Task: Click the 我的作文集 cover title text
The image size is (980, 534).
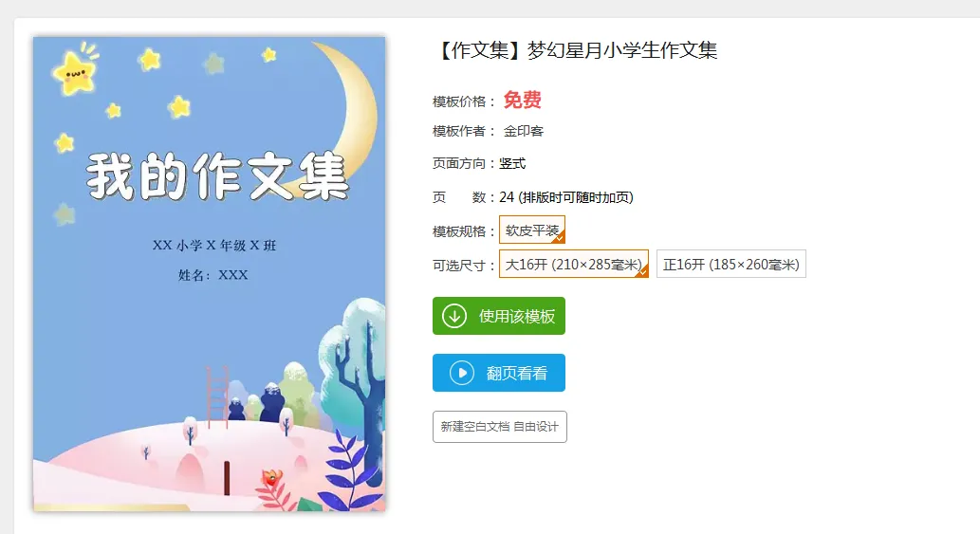Action: tap(216, 176)
